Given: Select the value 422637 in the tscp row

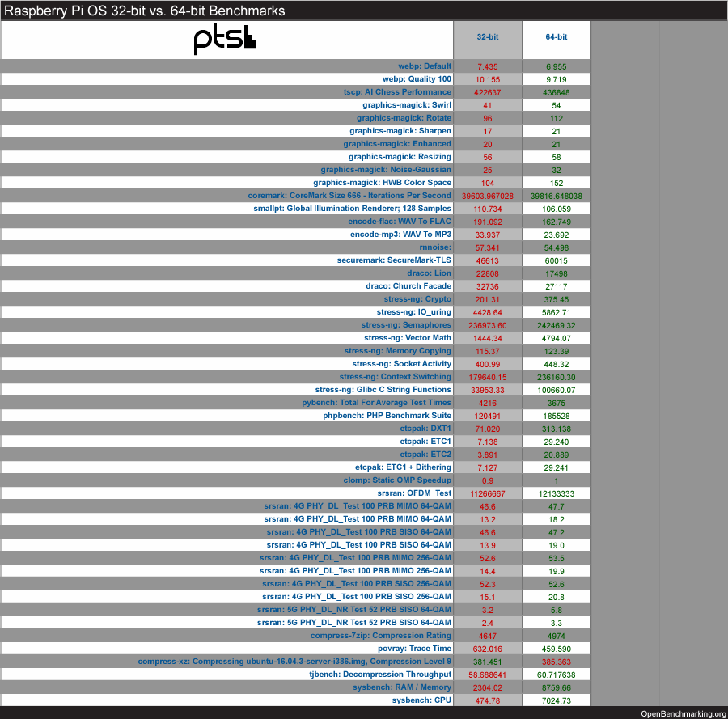Looking at the screenshot, I should click(488, 93).
